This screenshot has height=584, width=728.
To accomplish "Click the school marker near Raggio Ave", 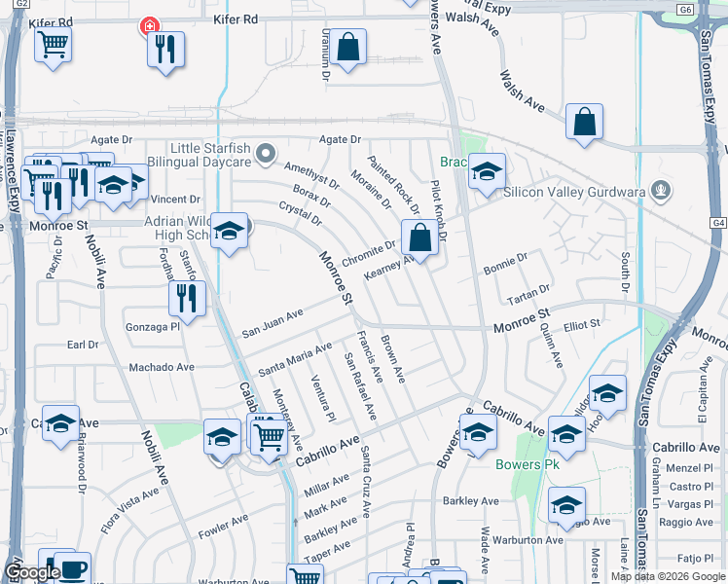I will (x=566, y=509).
